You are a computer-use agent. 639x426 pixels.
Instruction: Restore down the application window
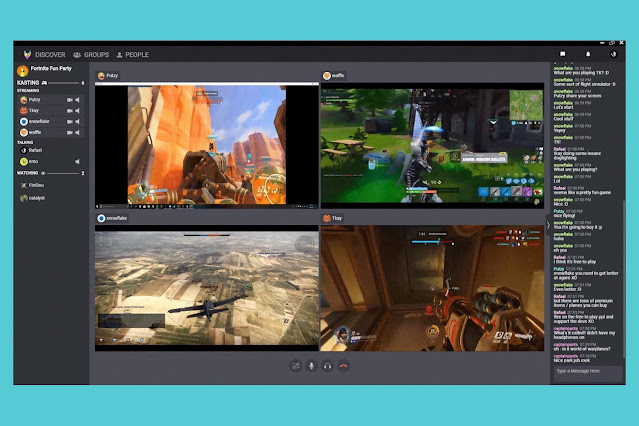point(612,43)
